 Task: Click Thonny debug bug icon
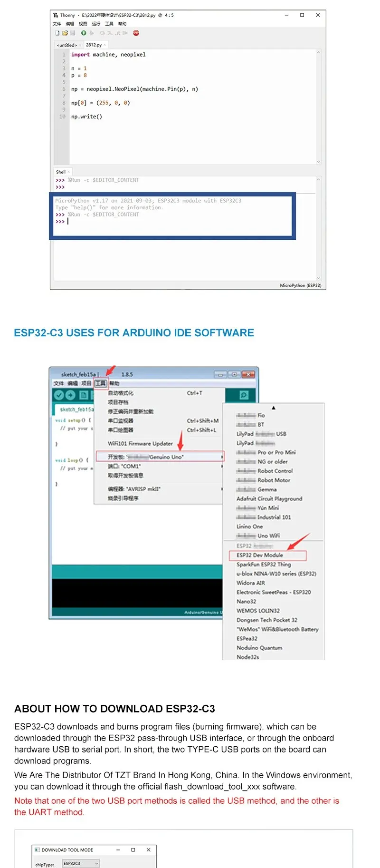point(92,33)
